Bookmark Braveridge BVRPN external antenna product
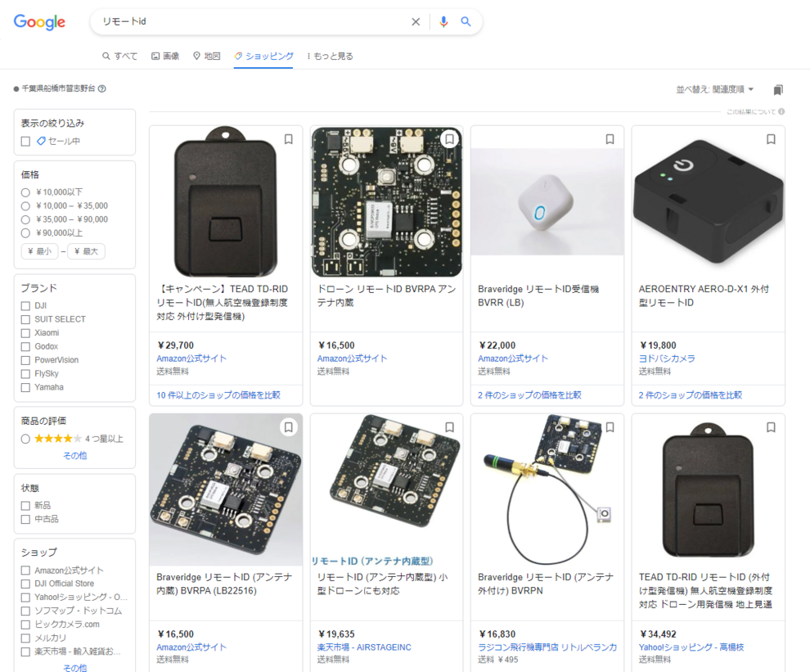810x672 pixels. (610, 427)
